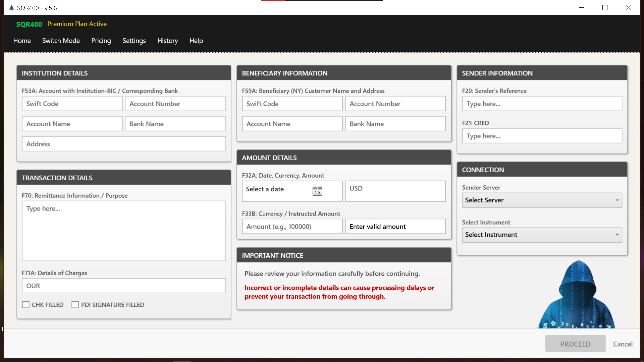644x362 pixels.
Task: Open the Help menu
Action: click(196, 41)
